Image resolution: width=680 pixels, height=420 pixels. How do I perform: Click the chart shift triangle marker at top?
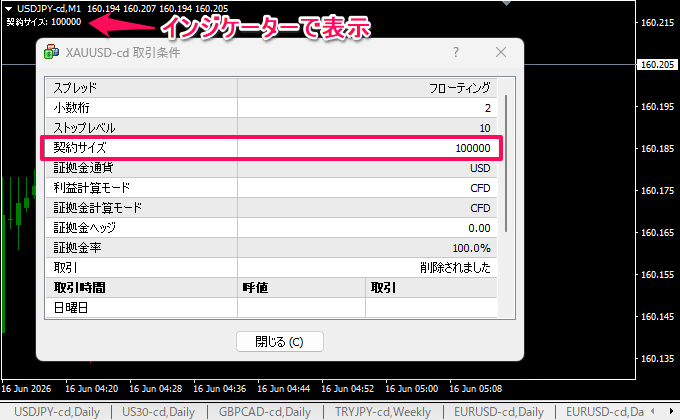pyautogui.click(x=506, y=3)
